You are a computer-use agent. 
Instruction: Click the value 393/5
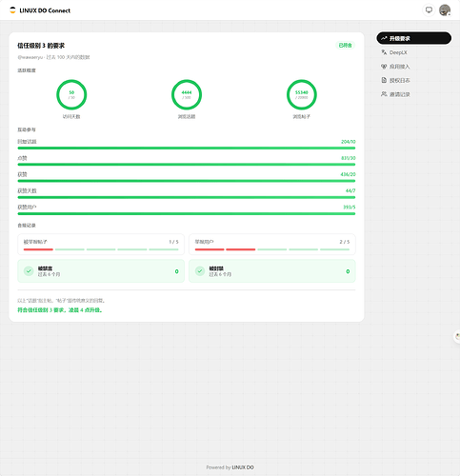(x=350, y=208)
